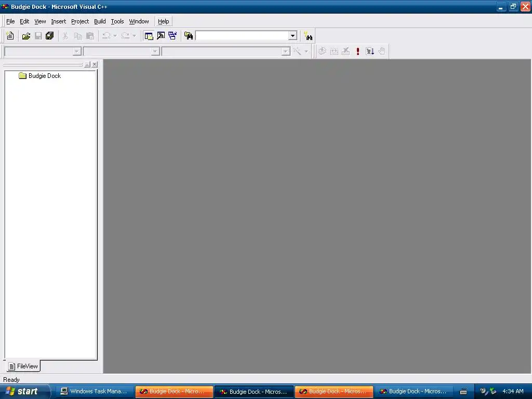The width and height of the screenshot is (532, 399).
Task: Open the Tools menu
Action: click(x=117, y=21)
